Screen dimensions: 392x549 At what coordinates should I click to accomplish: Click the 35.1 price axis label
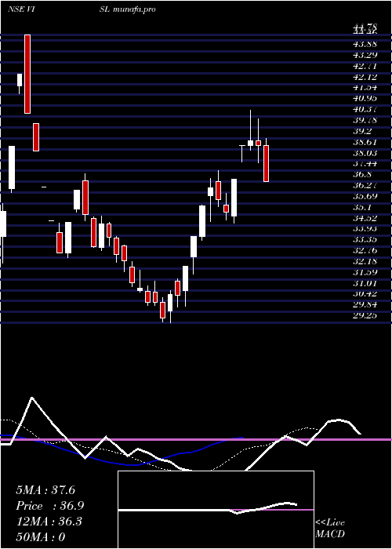[362, 207]
